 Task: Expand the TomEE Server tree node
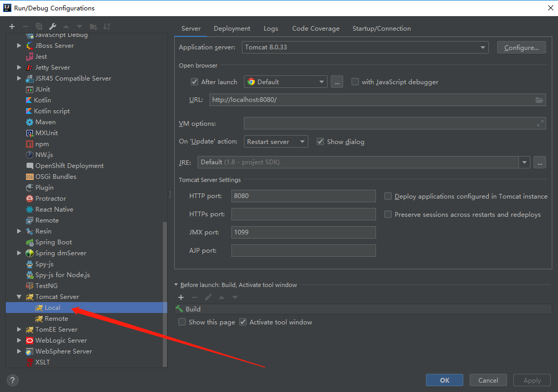click(19, 330)
